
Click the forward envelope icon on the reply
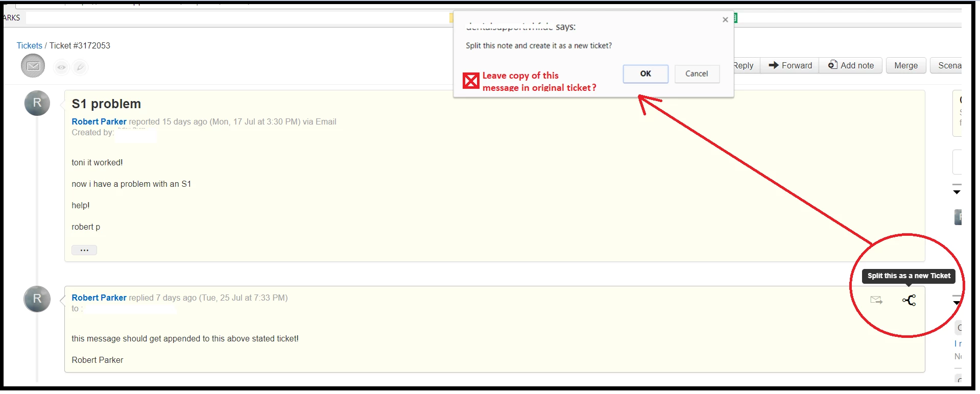876,300
